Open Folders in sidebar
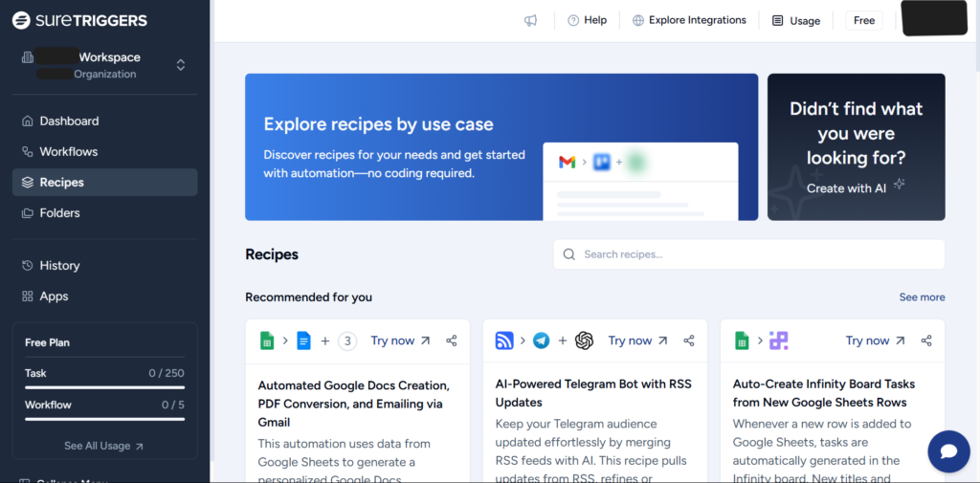The height and width of the screenshot is (483, 980). (x=105, y=213)
